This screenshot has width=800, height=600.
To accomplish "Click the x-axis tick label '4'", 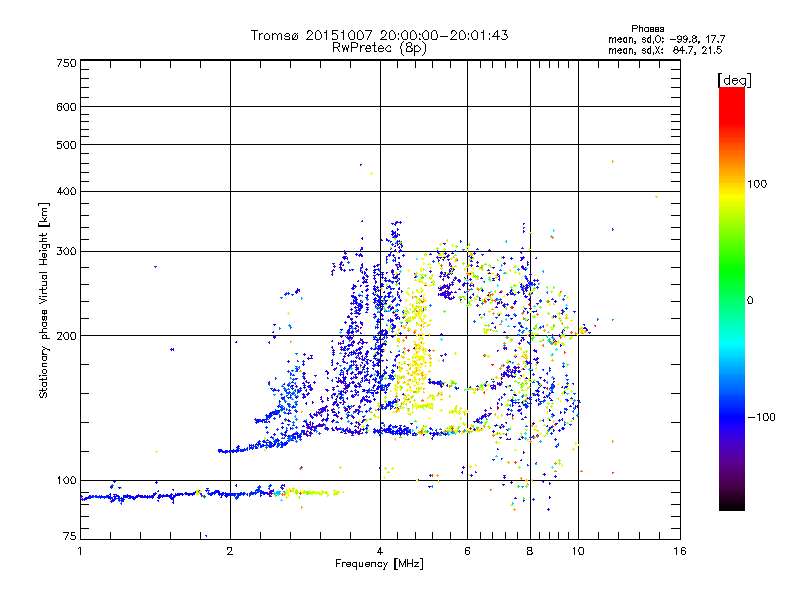I will [x=380, y=551].
